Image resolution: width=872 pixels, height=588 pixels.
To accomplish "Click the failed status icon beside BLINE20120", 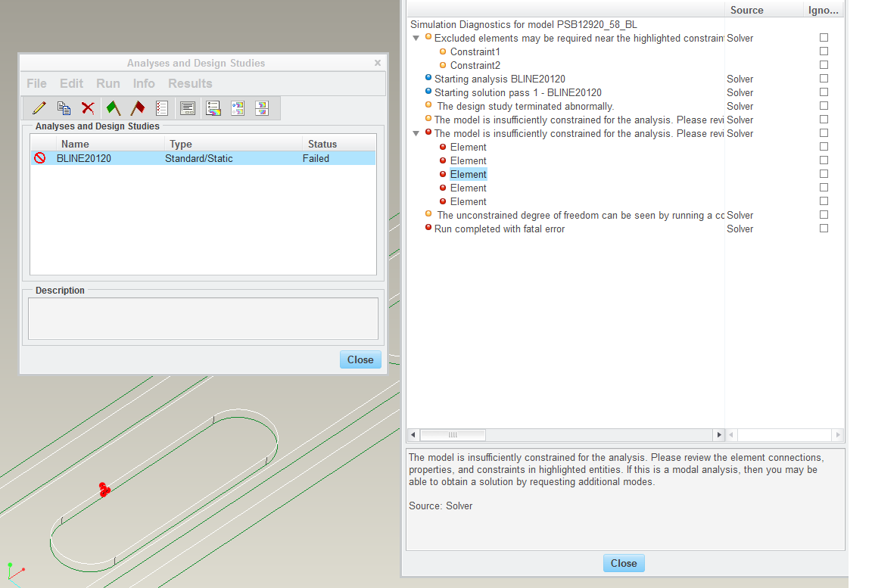I will tap(39, 158).
